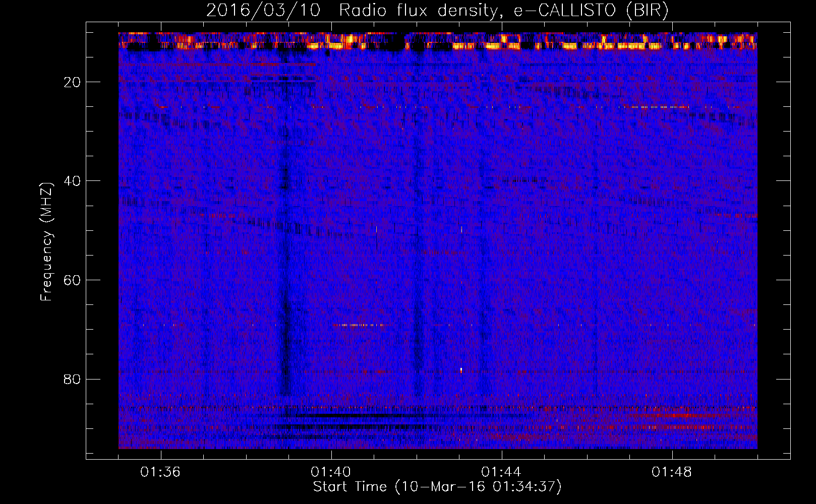
Task: Click the 01:40 time tick label
Action: (x=331, y=472)
